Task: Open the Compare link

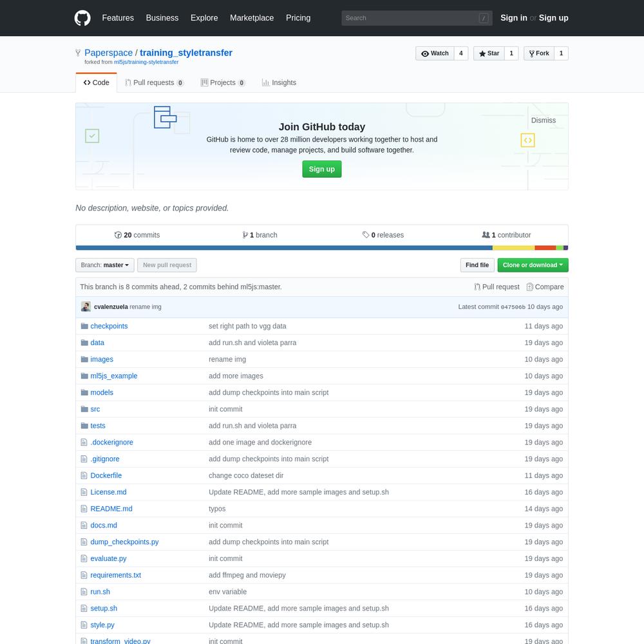Action: [545, 287]
